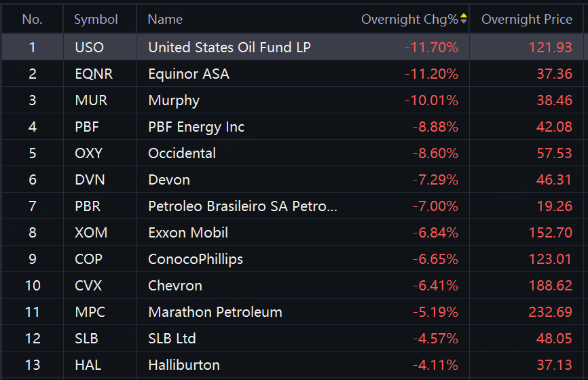The height and width of the screenshot is (380, 588).
Task: Click the Name column header
Action: pyautogui.click(x=165, y=19)
